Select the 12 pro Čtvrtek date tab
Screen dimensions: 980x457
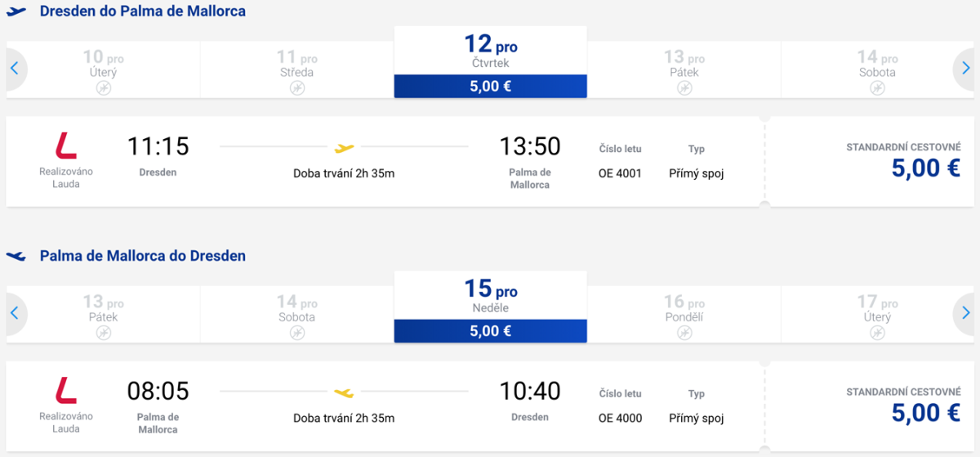coord(490,51)
